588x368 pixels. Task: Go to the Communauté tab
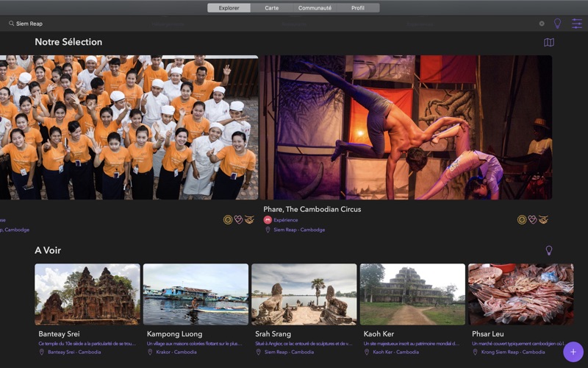tap(315, 8)
